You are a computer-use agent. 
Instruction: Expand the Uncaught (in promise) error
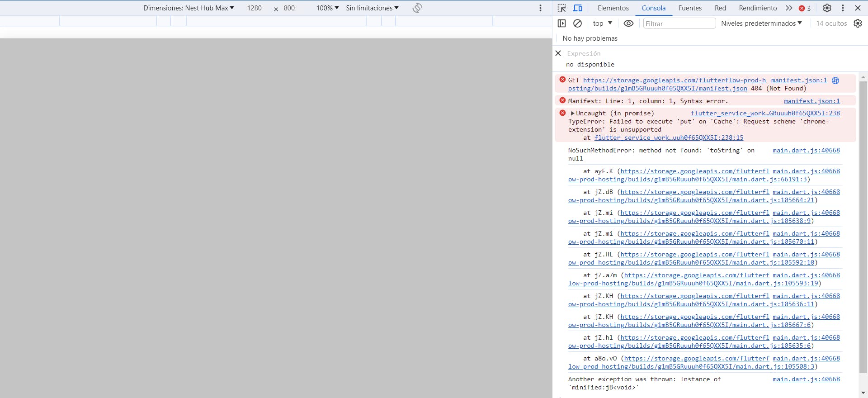[x=572, y=114]
